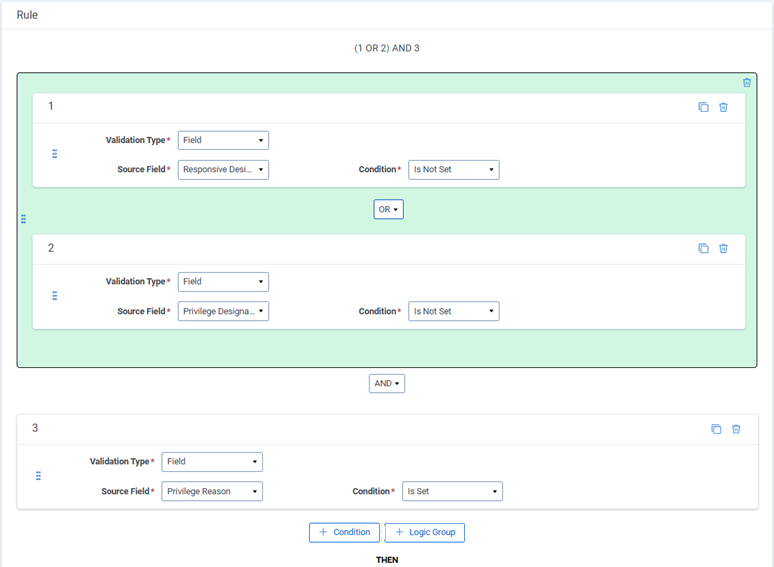Click condition number 1 label

point(51,106)
